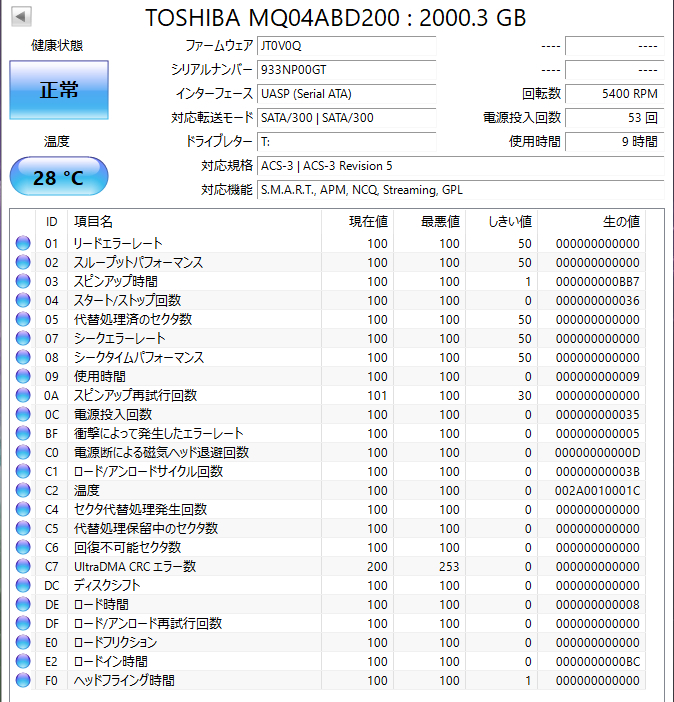Click status orb for 08 シークタイムパフォーマンス
Image resolution: width=674 pixels, height=702 pixels.
pyautogui.click(x=23, y=357)
